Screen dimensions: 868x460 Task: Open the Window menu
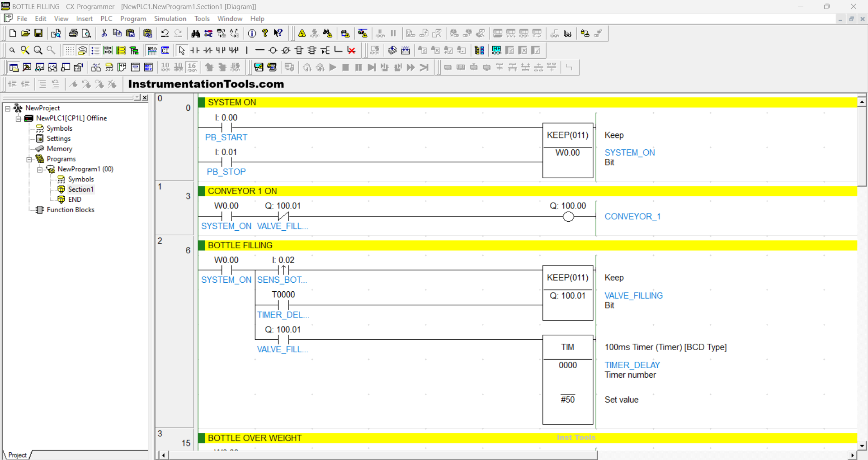230,19
